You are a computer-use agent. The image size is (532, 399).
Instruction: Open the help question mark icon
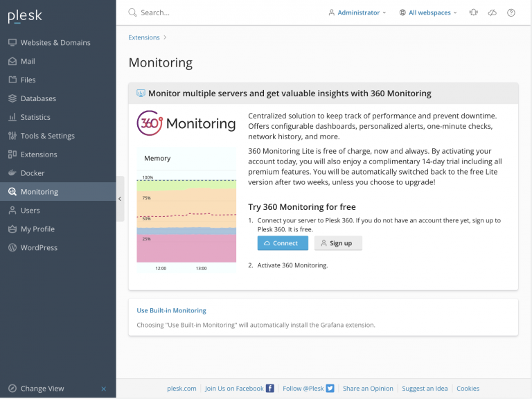pyautogui.click(x=511, y=12)
